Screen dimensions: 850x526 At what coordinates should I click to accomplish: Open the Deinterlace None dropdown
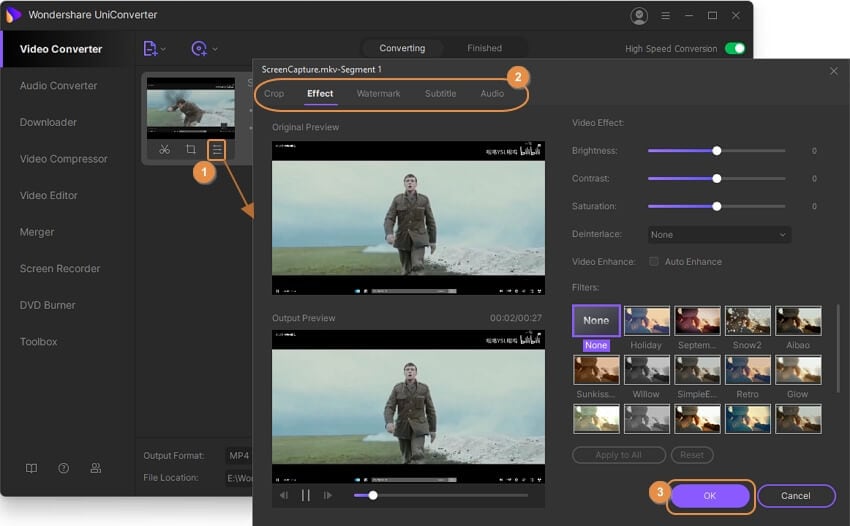pyautogui.click(x=719, y=235)
